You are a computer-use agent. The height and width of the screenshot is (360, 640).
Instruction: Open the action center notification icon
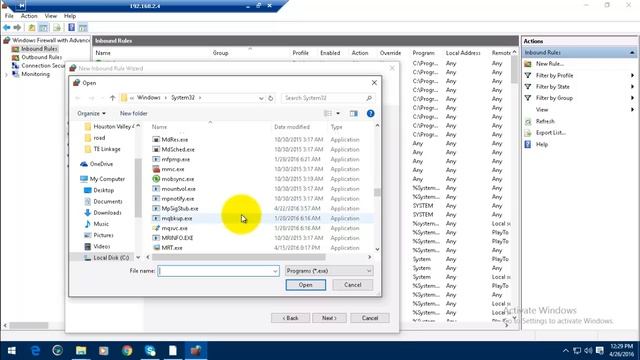tap(600, 351)
